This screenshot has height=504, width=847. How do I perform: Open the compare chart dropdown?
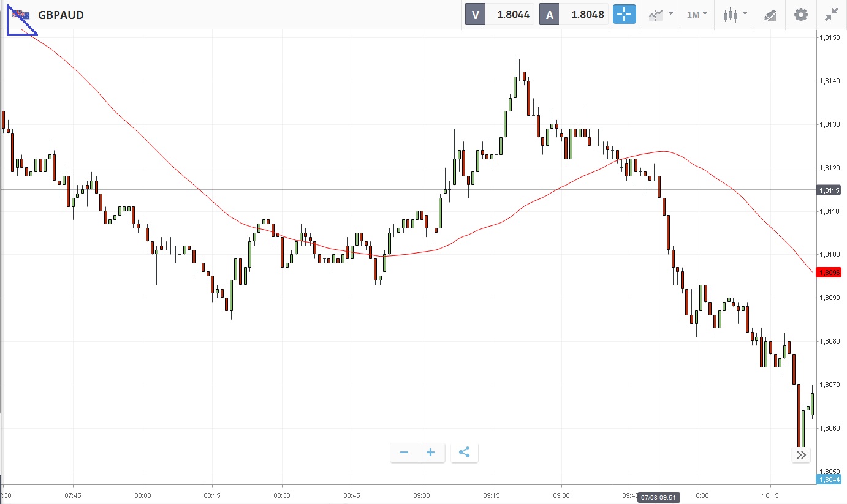point(661,15)
